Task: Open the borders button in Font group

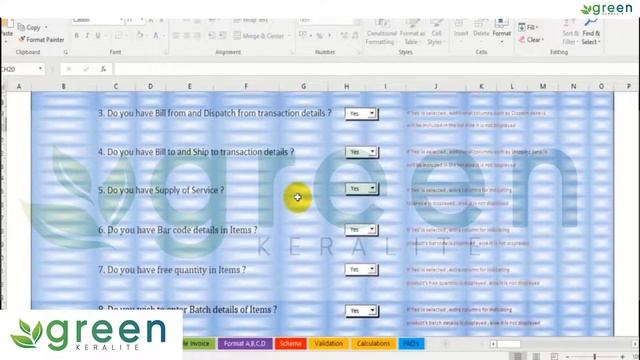Action: (x=118, y=36)
